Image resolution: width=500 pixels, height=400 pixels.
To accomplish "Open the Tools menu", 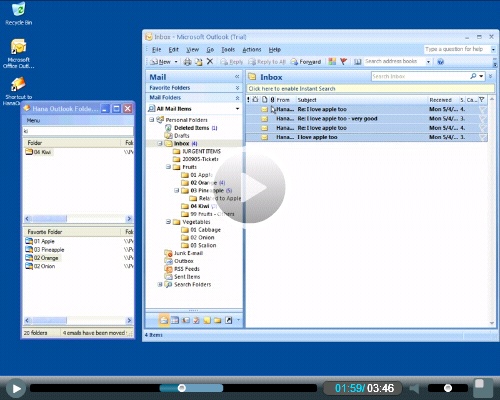I will [228, 50].
